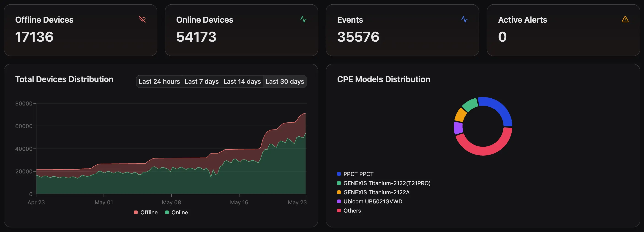
Task: Click the Active Alerts value 0
Action: pyautogui.click(x=502, y=37)
